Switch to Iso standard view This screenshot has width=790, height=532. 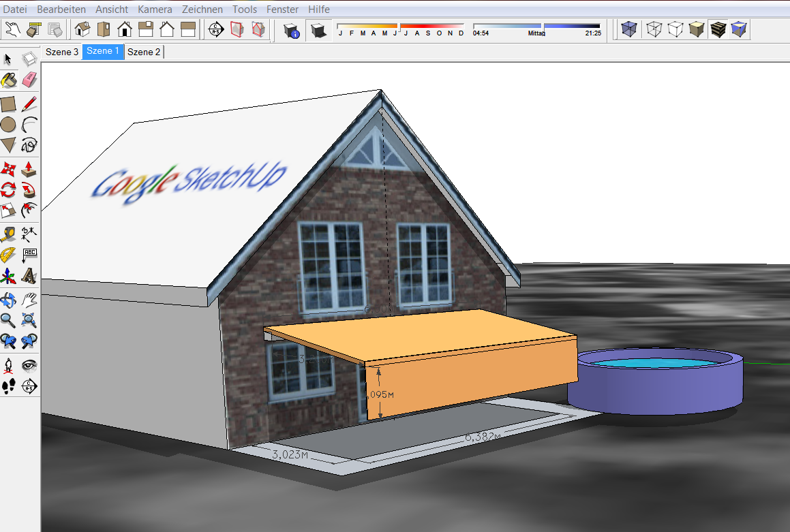point(82,29)
